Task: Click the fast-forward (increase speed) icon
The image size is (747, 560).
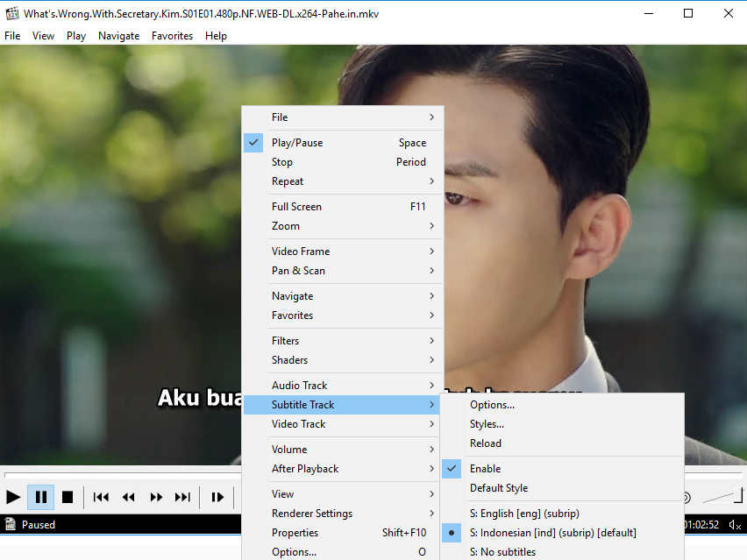Action: 156,497
